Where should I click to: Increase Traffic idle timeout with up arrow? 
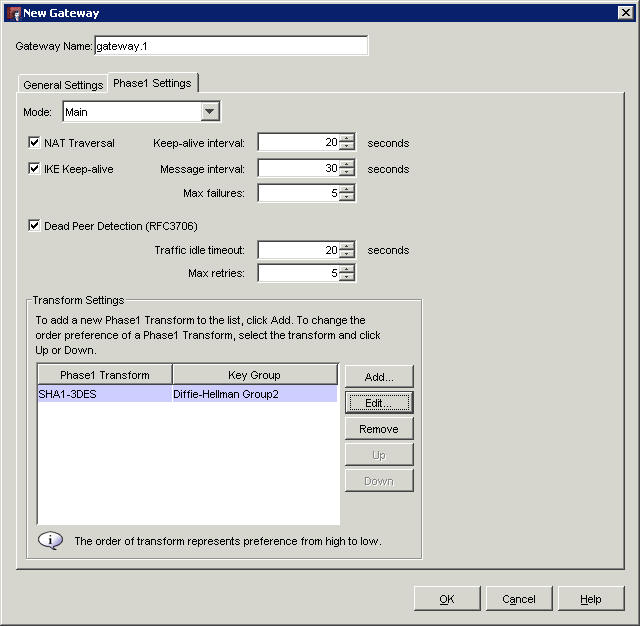pyautogui.click(x=347, y=246)
